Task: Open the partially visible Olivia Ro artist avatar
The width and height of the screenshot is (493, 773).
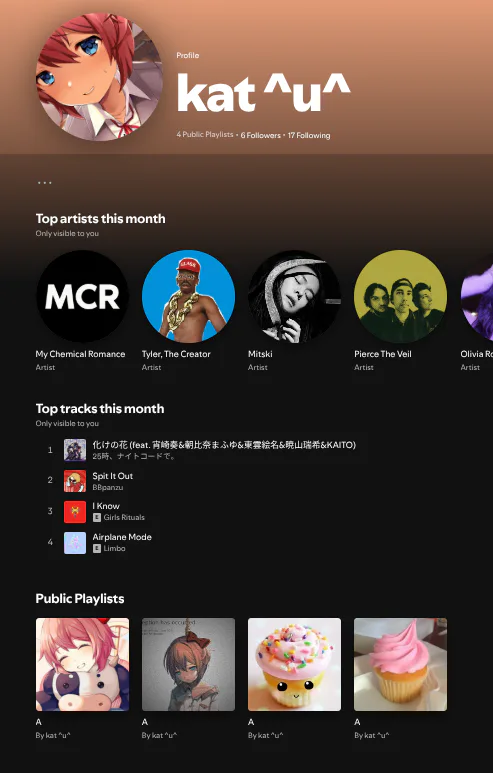Action: [x=477, y=296]
